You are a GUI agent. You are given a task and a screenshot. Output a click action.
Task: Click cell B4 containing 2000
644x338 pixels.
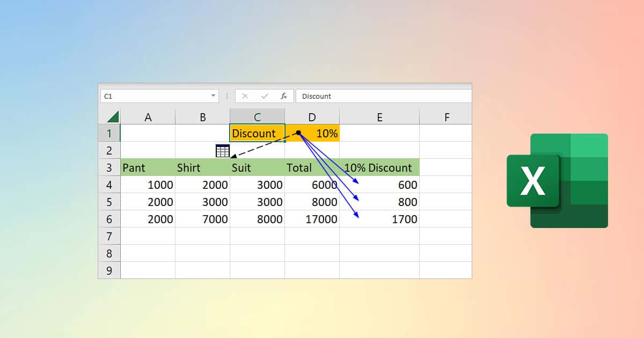pyautogui.click(x=203, y=185)
